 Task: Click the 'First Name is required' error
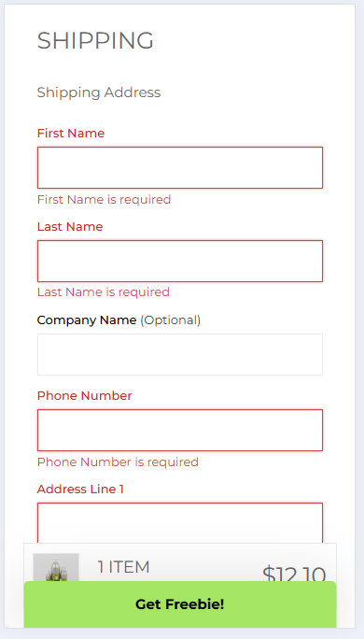click(104, 199)
